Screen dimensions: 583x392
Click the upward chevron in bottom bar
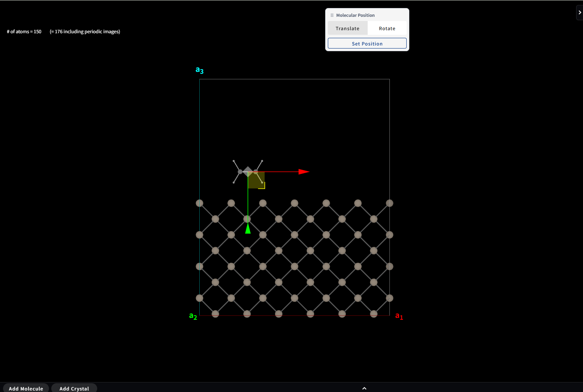tap(364, 388)
